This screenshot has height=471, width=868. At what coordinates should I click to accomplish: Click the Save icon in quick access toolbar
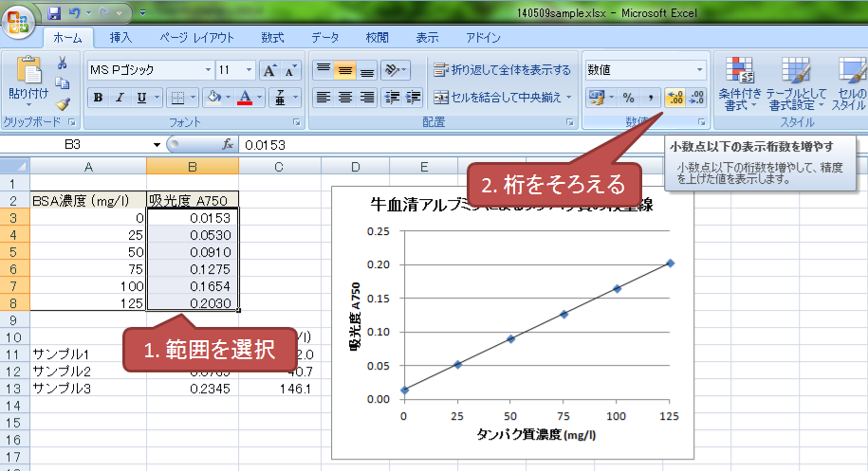click(x=54, y=12)
